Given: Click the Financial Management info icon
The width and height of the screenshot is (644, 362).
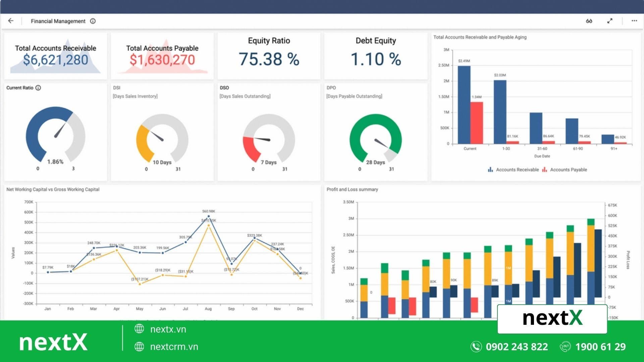Looking at the screenshot, I should pos(93,21).
